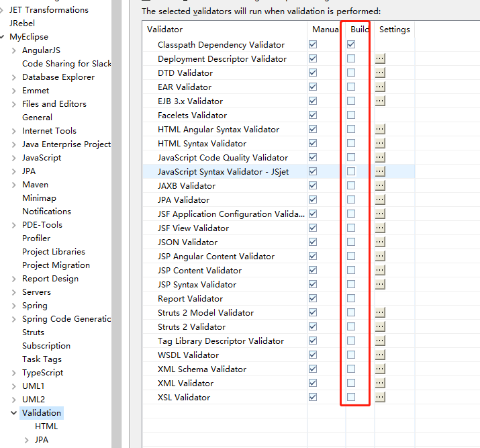Expand the Servers node

coord(14,292)
